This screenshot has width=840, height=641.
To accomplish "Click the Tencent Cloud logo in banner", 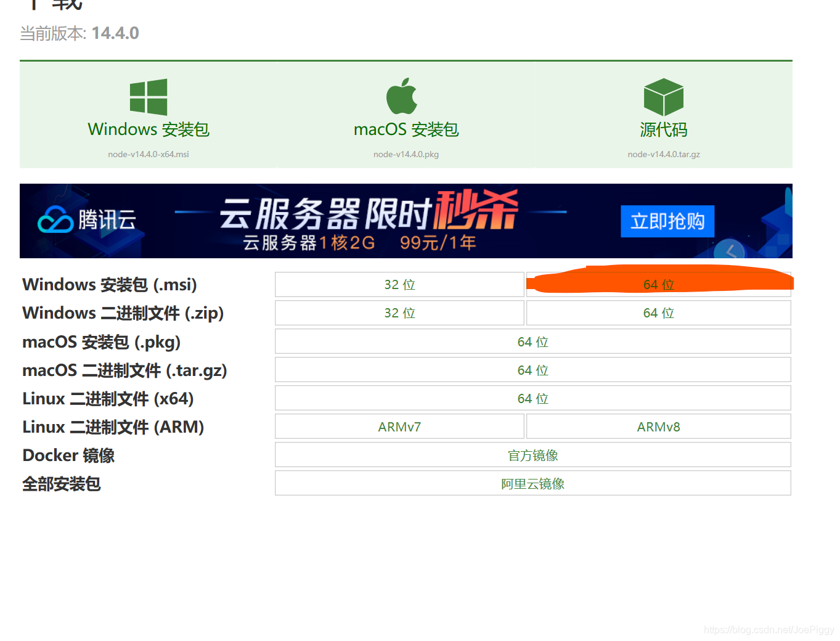I will [x=87, y=220].
